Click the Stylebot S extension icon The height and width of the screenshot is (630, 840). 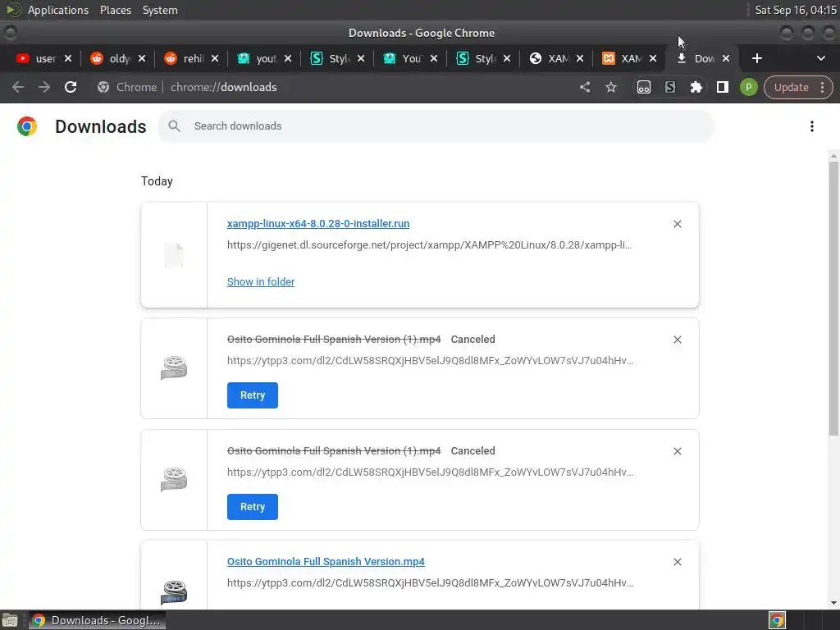click(x=669, y=87)
